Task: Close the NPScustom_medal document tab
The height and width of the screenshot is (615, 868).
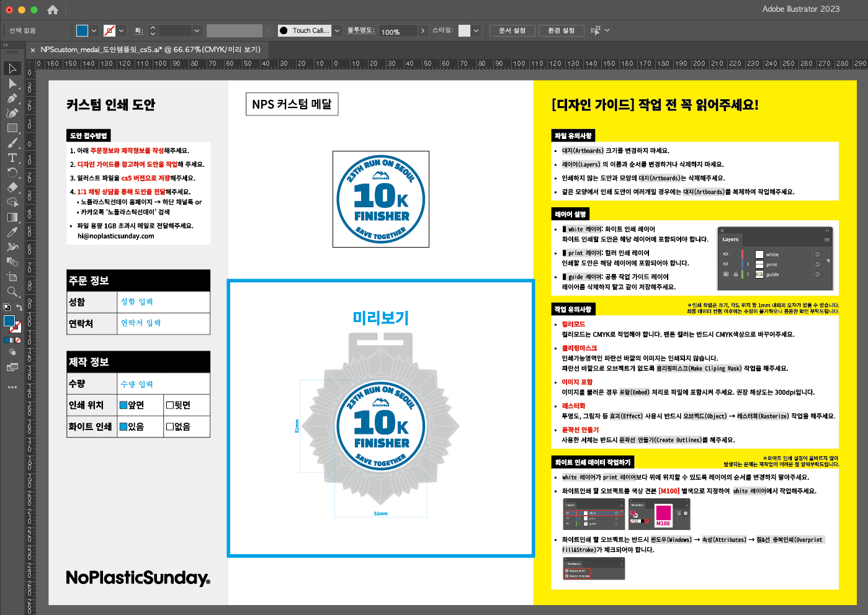Action: click(33, 50)
